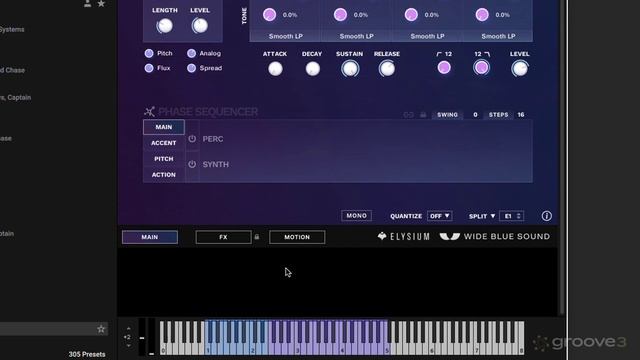Click the SWING value field
The image size is (640, 360).
click(x=475, y=115)
